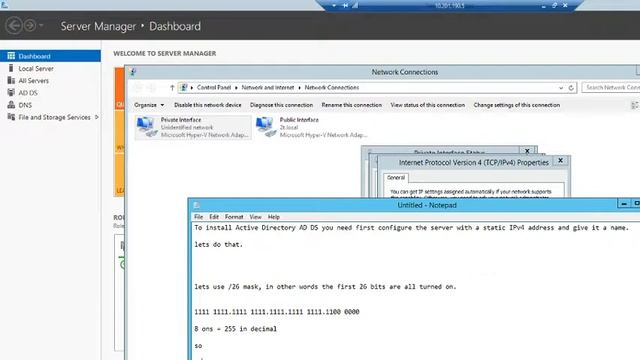Open the Notepad View menu
The width and height of the screenshot is (640, 360).
click(x=256, y=217)
